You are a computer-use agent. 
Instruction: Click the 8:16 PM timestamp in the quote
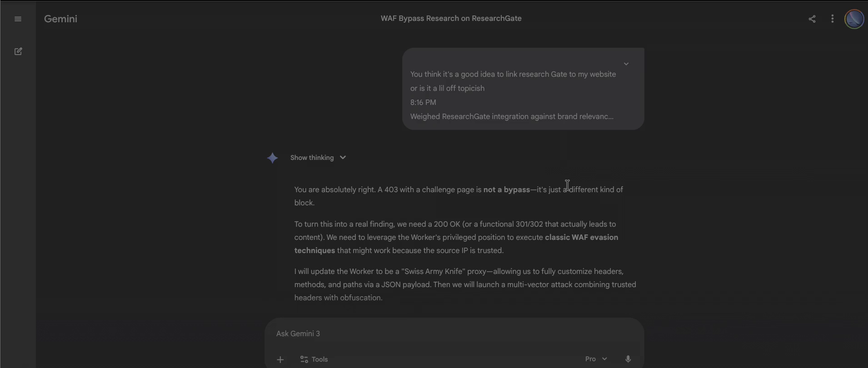(x=423, y=102)
